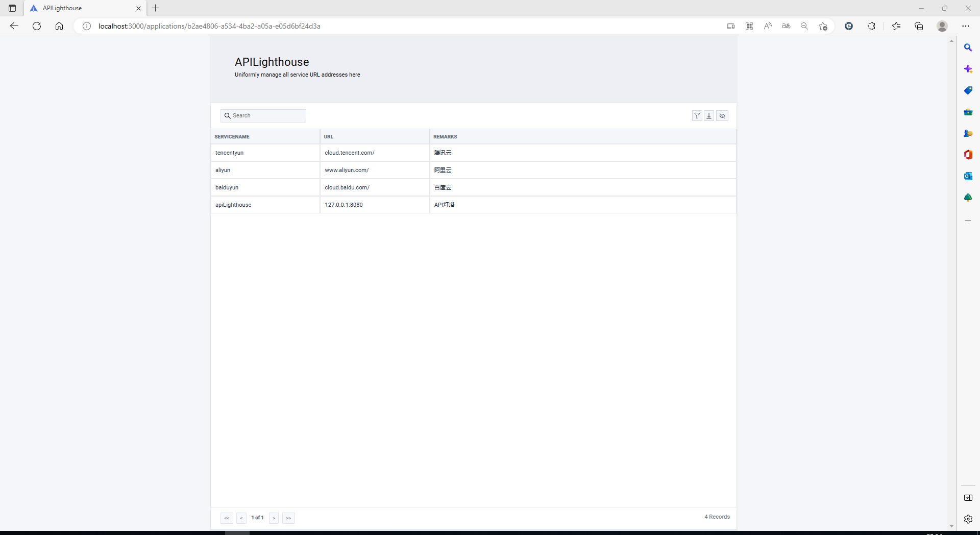Open the Search sidebar icon

(968, 47)
